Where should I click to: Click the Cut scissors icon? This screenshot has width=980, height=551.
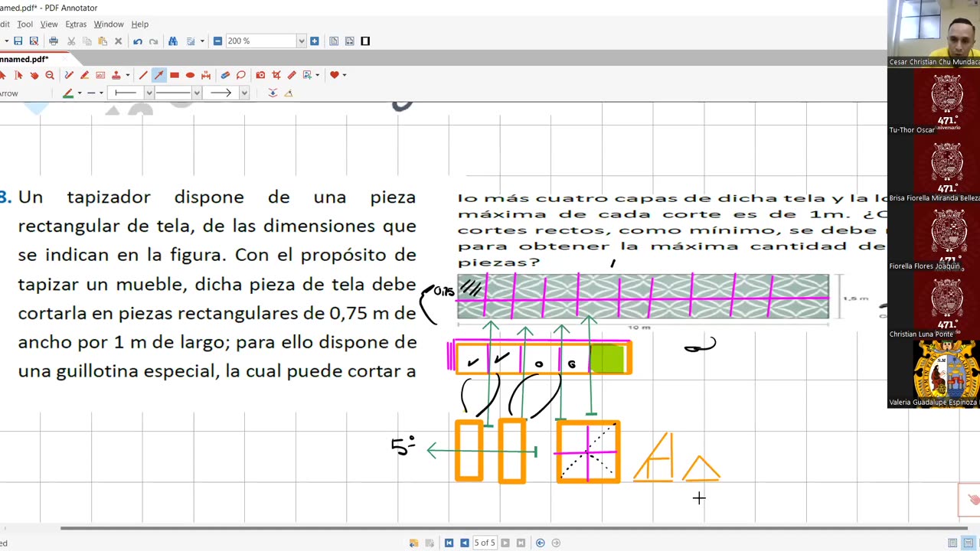pyautogui.click(x=71, y=41)
